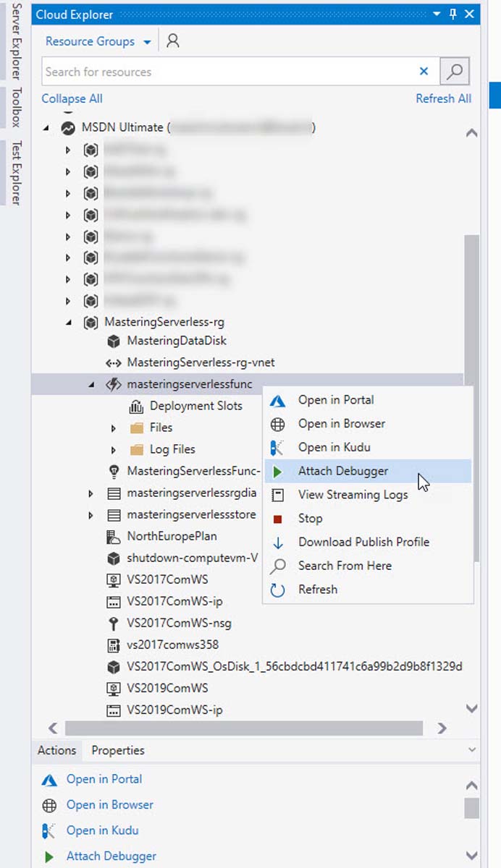
Task: Choose Attach Debugger from context menu
Action: click(x=368, y=471)
